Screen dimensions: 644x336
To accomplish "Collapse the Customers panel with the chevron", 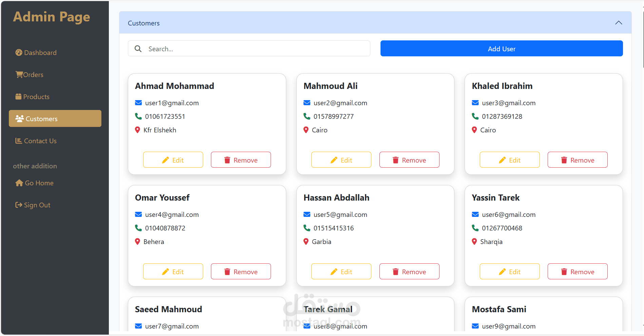I will click(619, 23).
